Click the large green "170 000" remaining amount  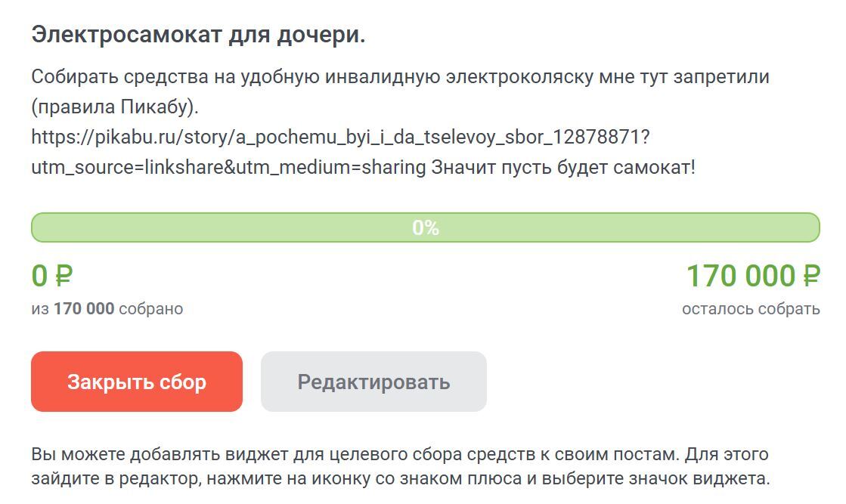pos(740,277)
